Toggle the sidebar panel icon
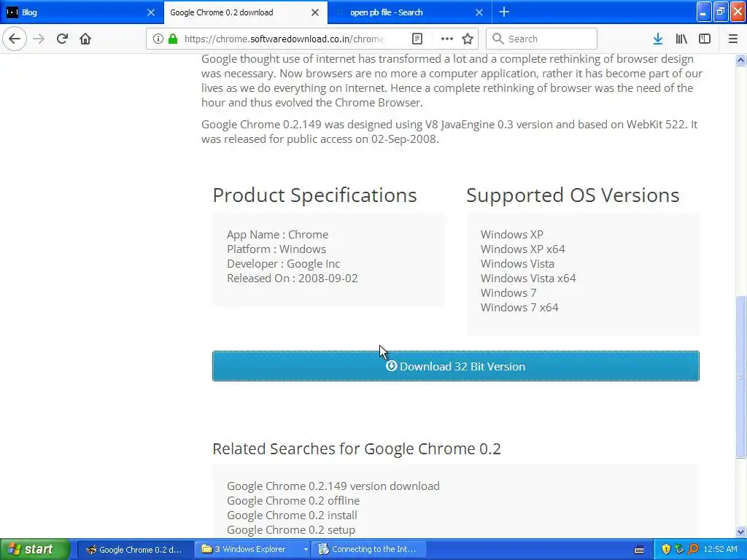This screenshot has width=747, height=560. click(705, 39)
